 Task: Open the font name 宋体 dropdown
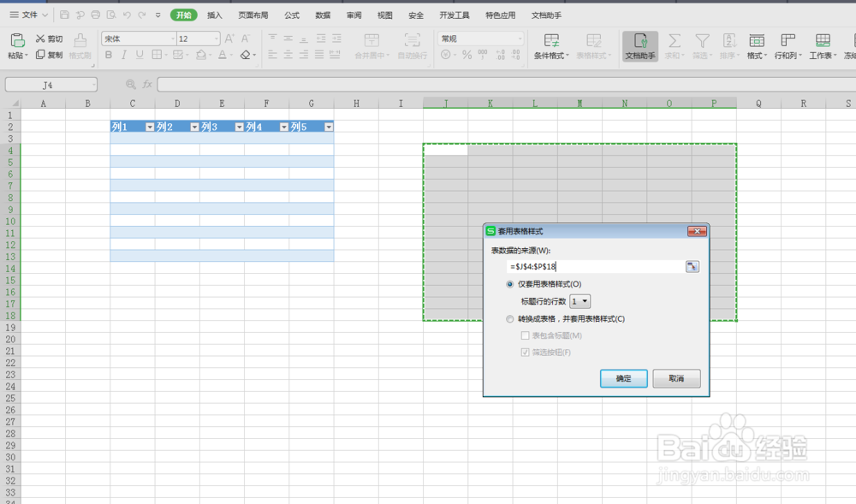(173, 39)
